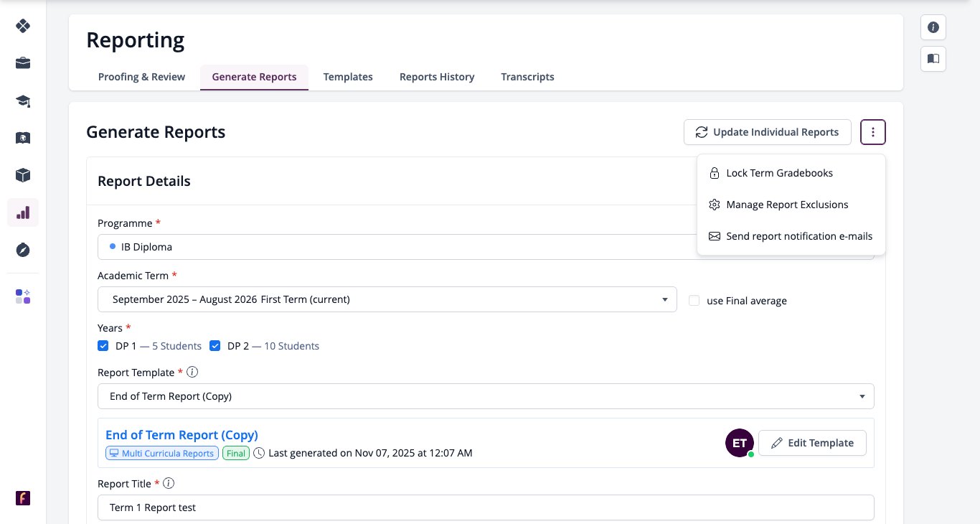Open the bar chart reporting icon
The width and height of the screenshot is (980, 524).
pos(23,212)
